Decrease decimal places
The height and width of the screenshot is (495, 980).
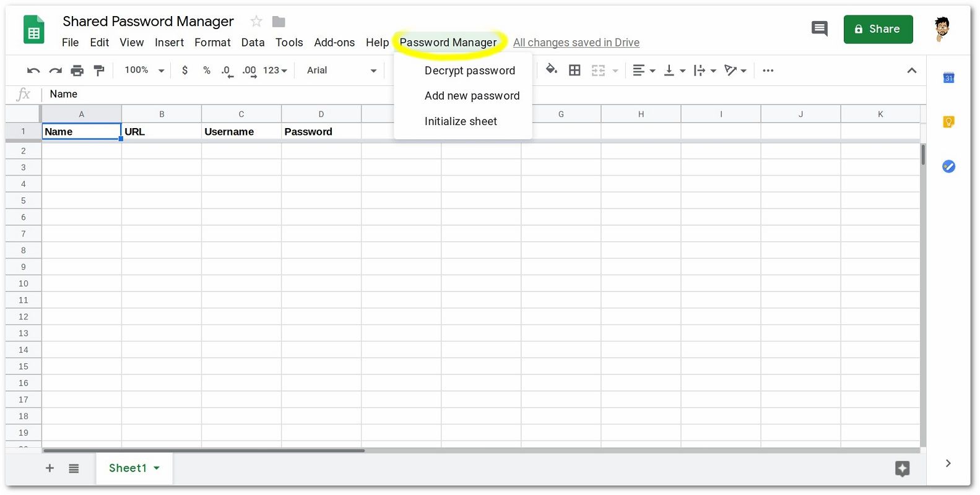[227, 71]
